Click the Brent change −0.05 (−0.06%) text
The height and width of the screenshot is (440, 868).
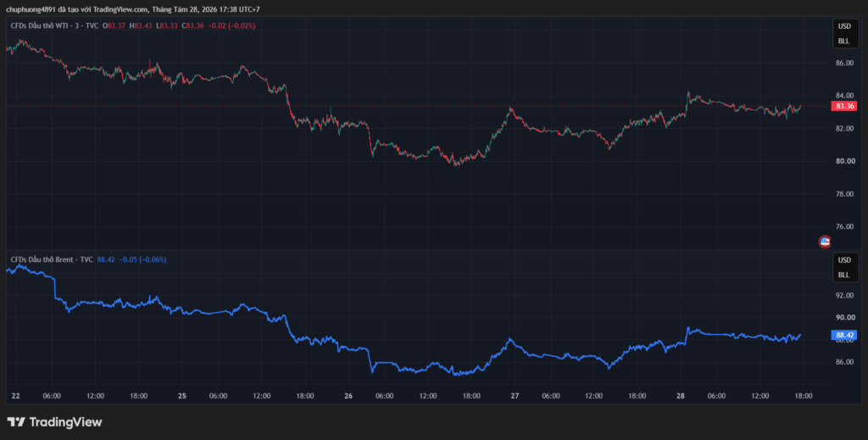point(142,259)
